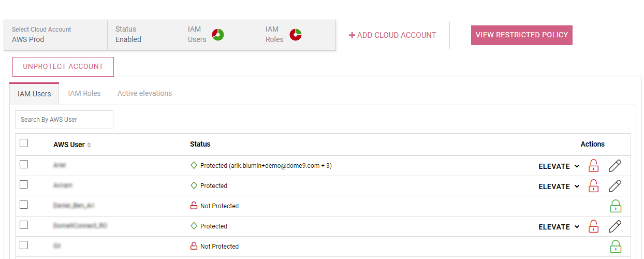Click the red unlock icon in the first user row
Screen dimensions: 644x259
pos(594,166)
